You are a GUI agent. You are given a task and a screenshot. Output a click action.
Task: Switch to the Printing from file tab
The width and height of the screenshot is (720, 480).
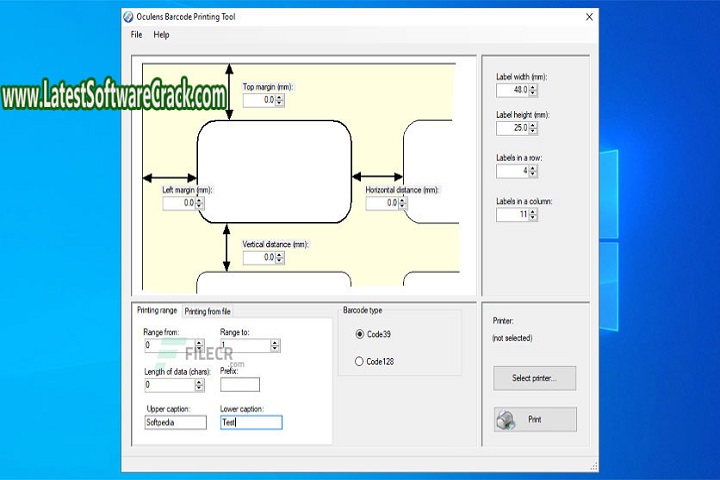tap(208, 311)
